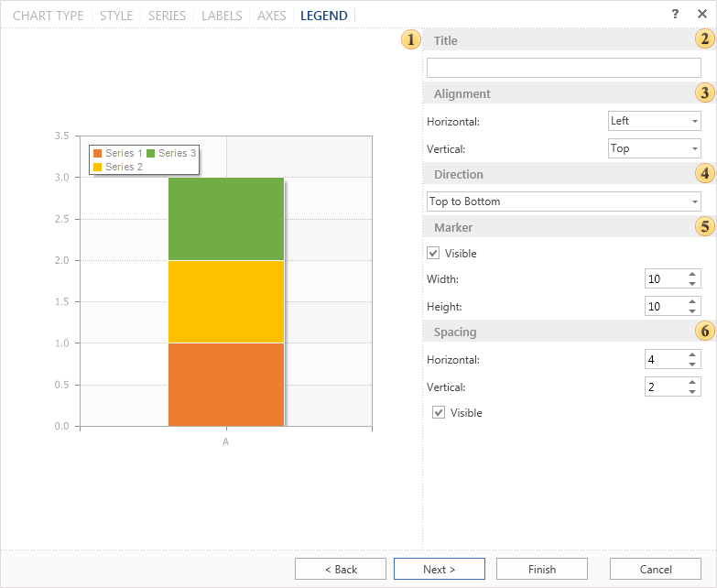Expand the Direction 'Top to Bottom' dropdown

click(564, 201)
